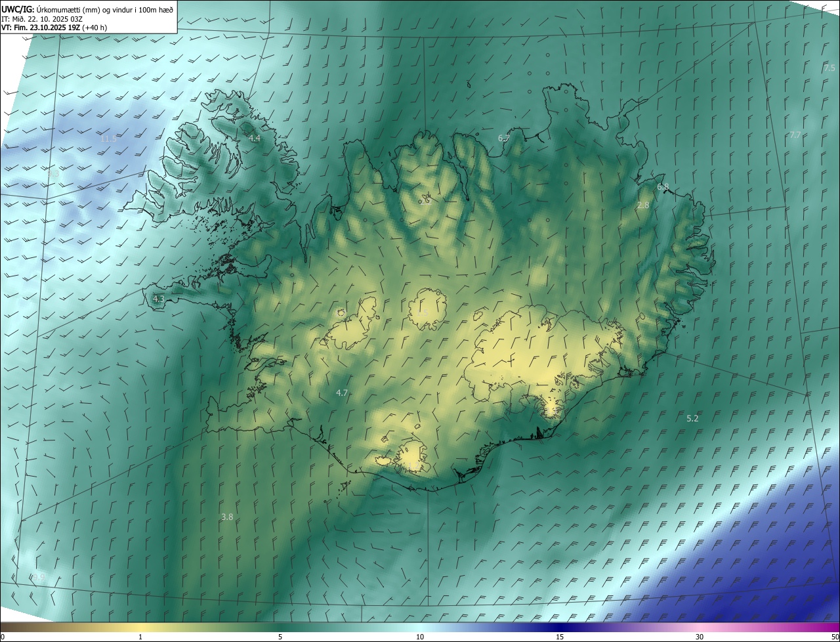Click the colorbar tick label 10
The width and height of the screenshot is (840, 642).
420,637
